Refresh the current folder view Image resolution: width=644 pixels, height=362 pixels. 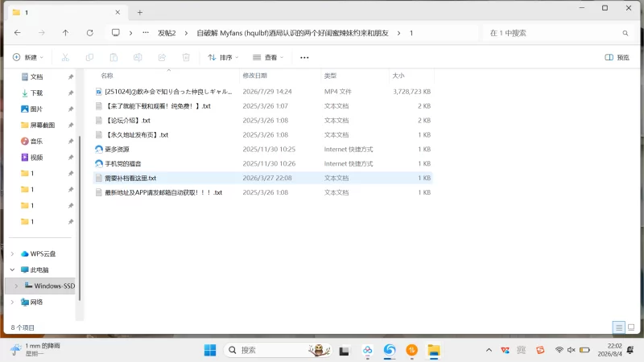[x=89, y=33]
